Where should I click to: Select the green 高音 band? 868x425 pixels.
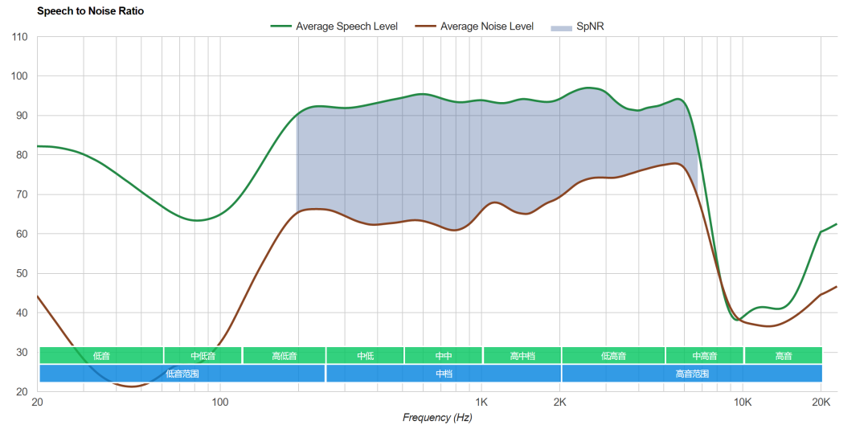pos(783,355)
